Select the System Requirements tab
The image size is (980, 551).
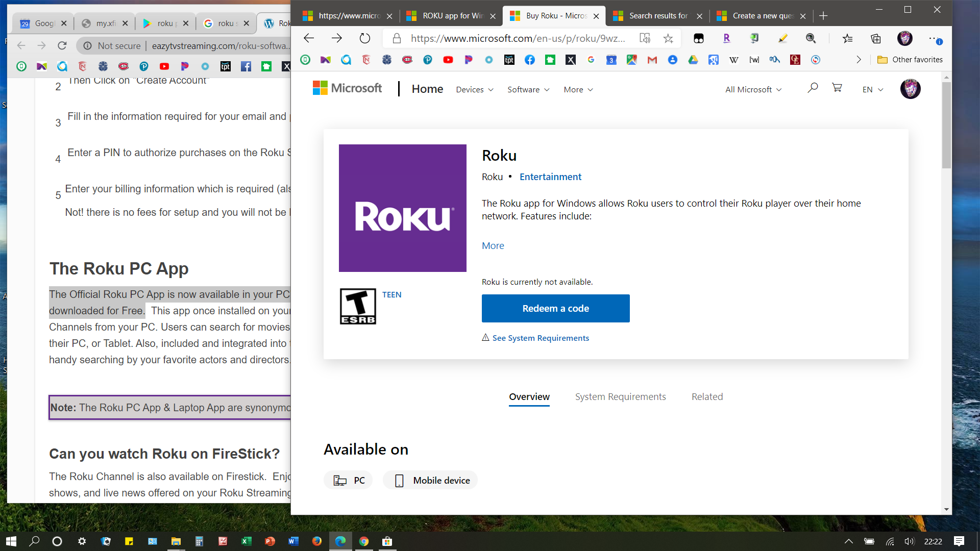pyautogui.click(x=620, y=396)
